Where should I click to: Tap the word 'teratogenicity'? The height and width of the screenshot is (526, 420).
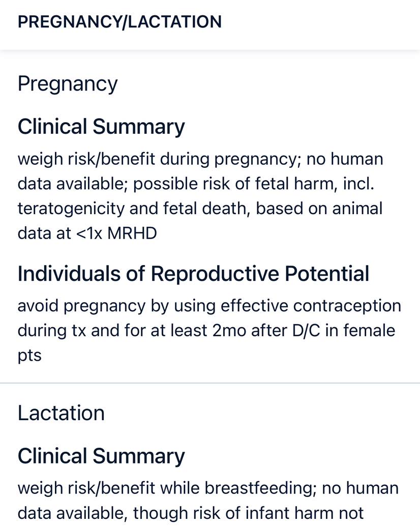coord(71,209)
